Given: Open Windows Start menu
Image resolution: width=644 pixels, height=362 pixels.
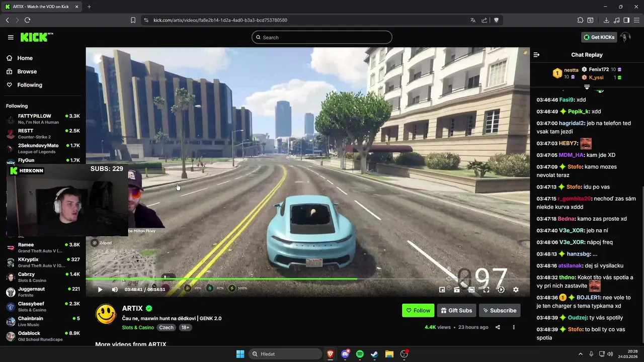Looking at the screenshot, I should 240,354.
